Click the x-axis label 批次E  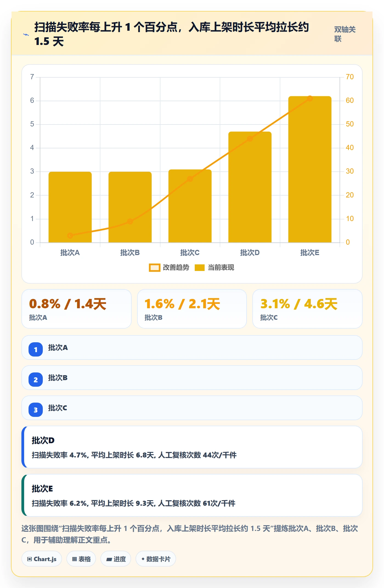[310, 253]
